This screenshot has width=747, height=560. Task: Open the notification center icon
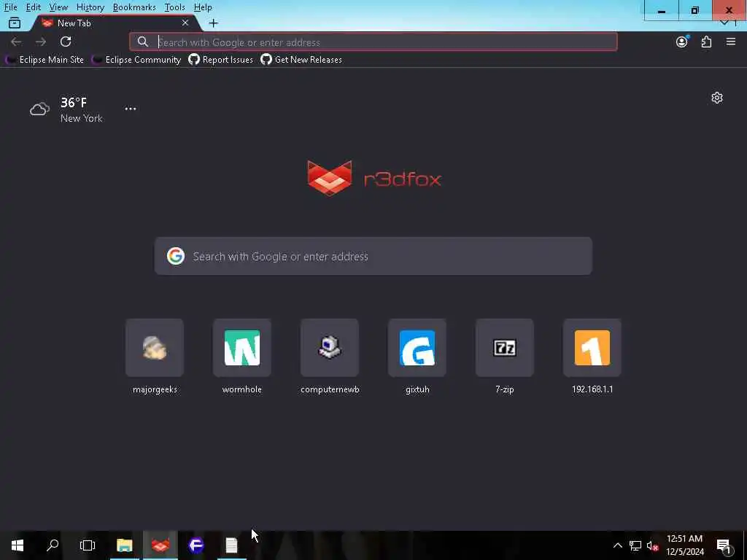tap(724, 545)
